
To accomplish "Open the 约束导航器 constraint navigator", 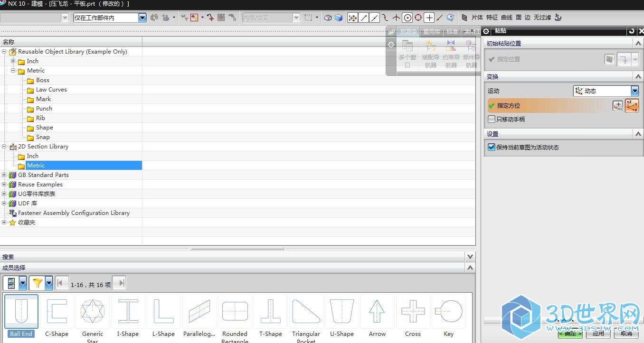I will [x=451, y=54].
